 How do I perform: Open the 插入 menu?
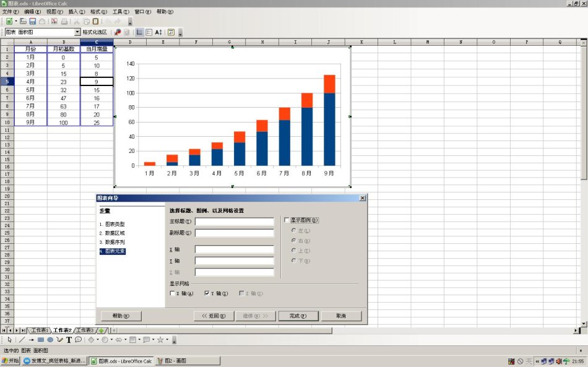click(77, 12)
